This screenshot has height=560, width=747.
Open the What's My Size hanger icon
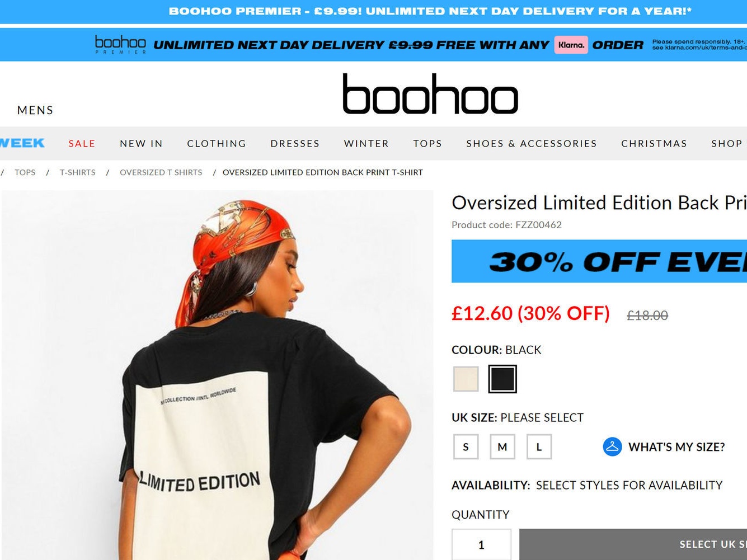(x=612, y=446)
